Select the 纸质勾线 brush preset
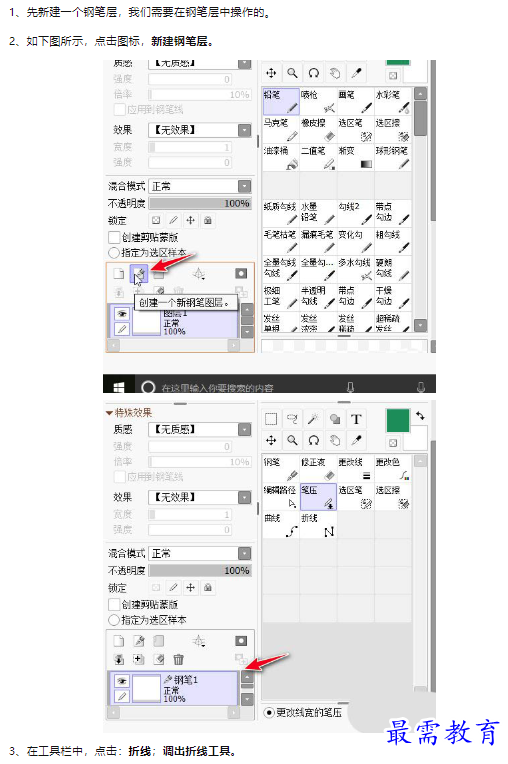The height and width of the screenshot is (764, 508). click(x=281, y=213)
